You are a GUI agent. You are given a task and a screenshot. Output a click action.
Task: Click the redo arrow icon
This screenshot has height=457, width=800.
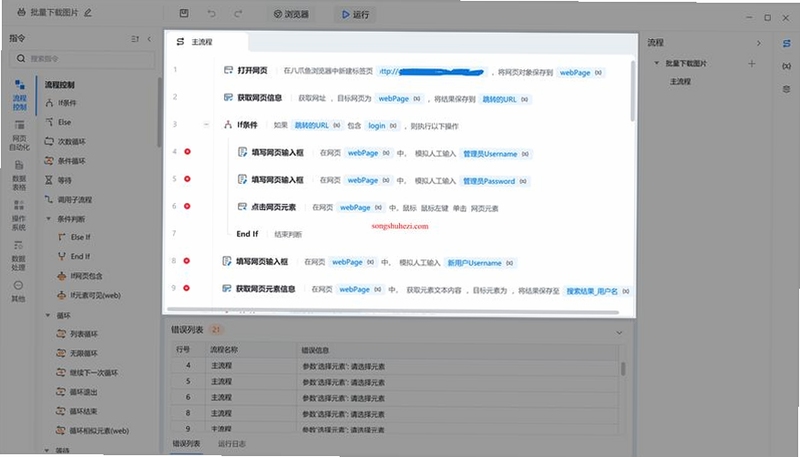click(x=238, y=14)
